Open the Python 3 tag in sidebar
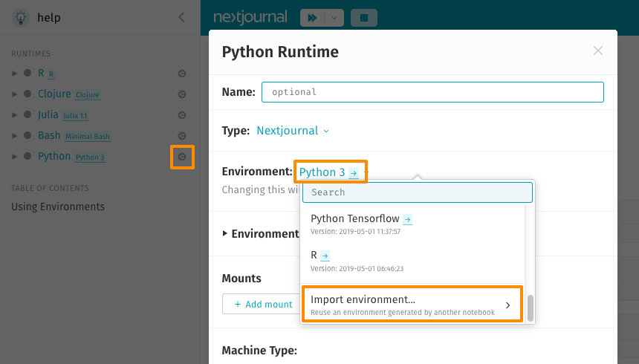The image size is (639, 364). 90,157
